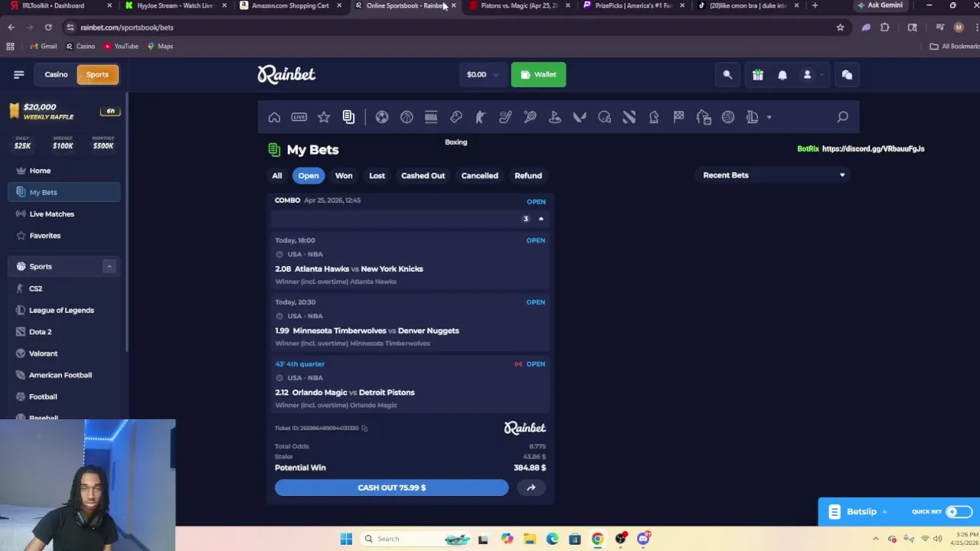Select the basketball sport icon

(407, 117)
